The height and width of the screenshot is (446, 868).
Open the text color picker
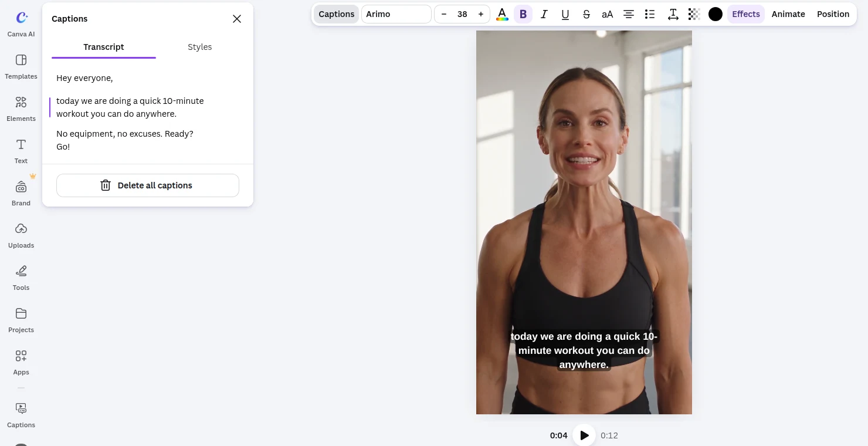pos(502,14)
